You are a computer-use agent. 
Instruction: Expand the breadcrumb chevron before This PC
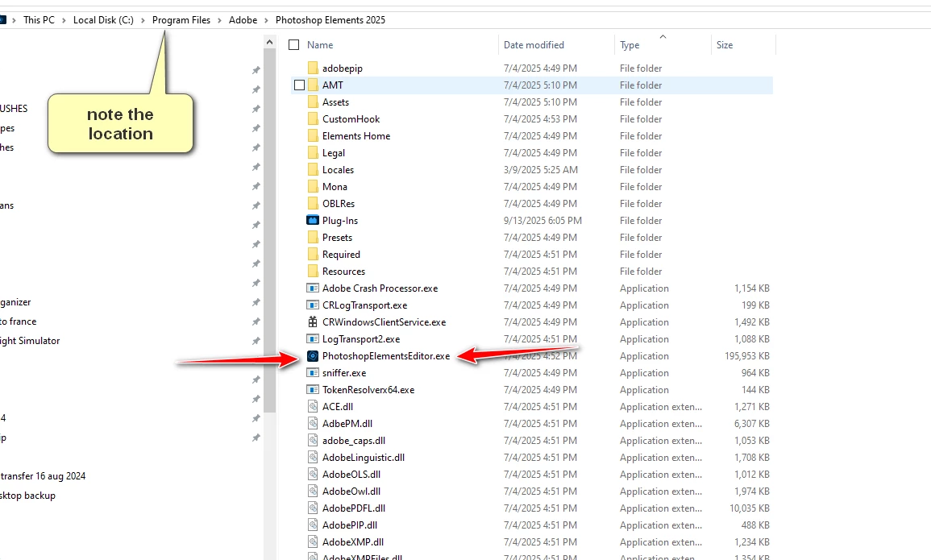(x=14, y=20)
